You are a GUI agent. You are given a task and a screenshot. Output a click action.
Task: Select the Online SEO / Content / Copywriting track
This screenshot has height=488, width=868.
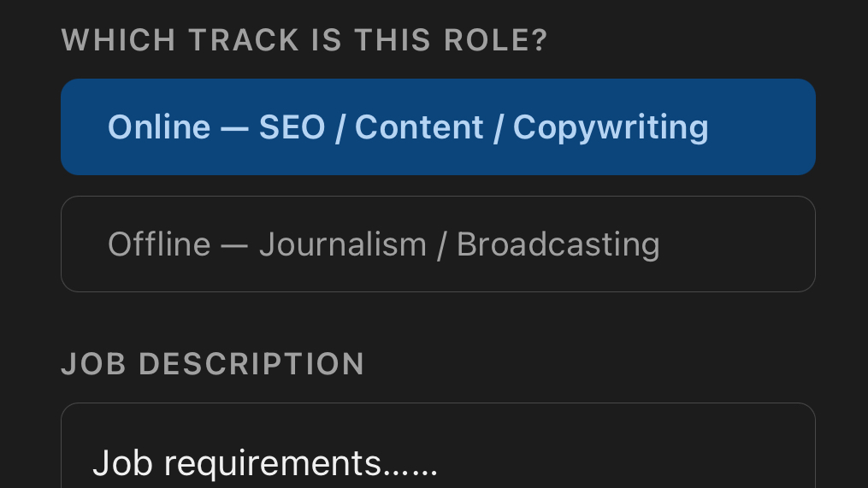point(438,126)
